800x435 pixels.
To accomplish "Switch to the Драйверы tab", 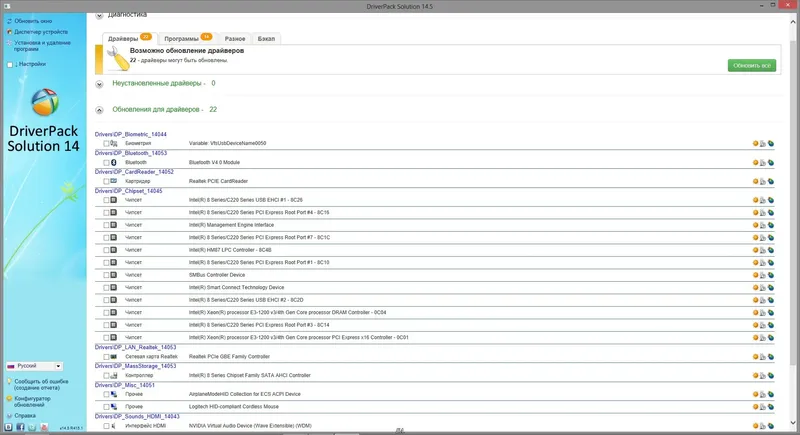I will coord(130,38).
